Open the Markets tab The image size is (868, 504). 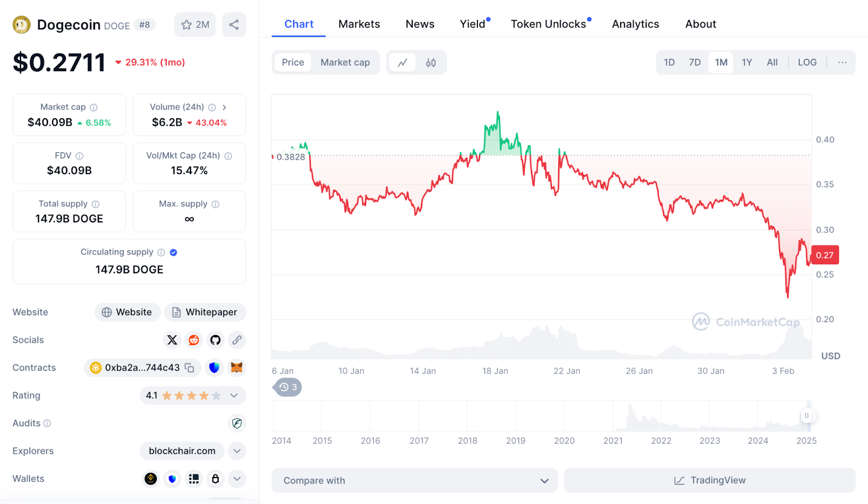pos(359,24)
